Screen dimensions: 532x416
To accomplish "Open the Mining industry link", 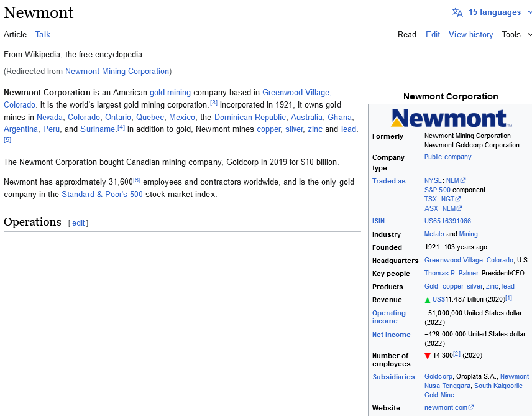I will click(x=468, y=234).
